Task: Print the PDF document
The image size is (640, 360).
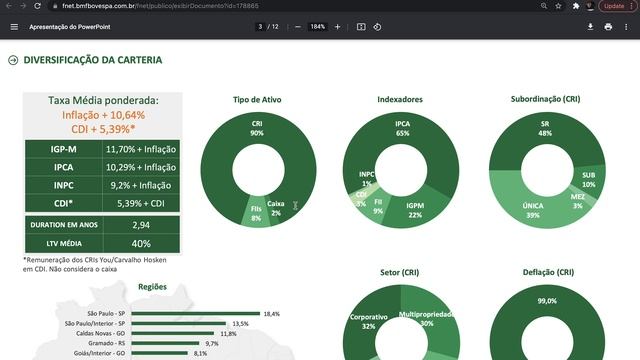Action: point(608,27)
